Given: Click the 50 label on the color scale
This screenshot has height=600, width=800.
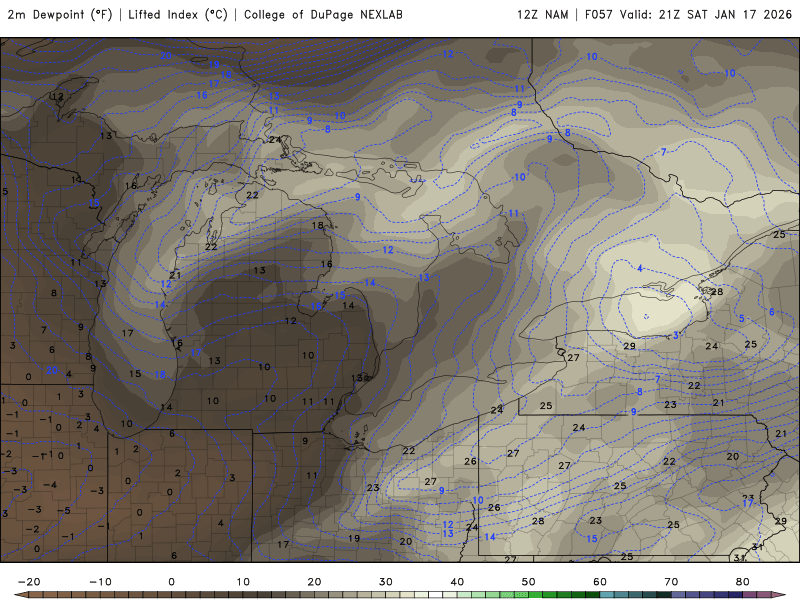Looking at the screenshot, I should 529,582.
